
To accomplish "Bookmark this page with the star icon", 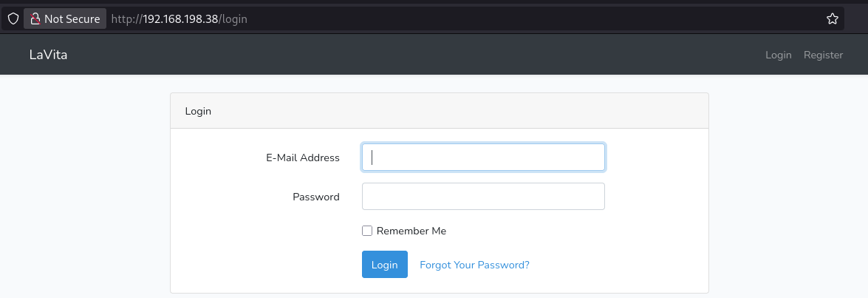I will point(832,18).
